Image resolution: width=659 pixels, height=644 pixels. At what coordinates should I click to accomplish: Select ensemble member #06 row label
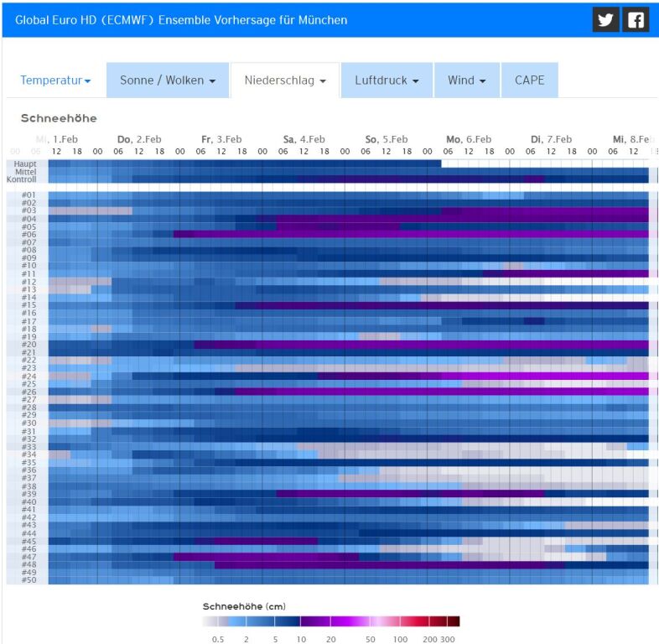(29, 234)
